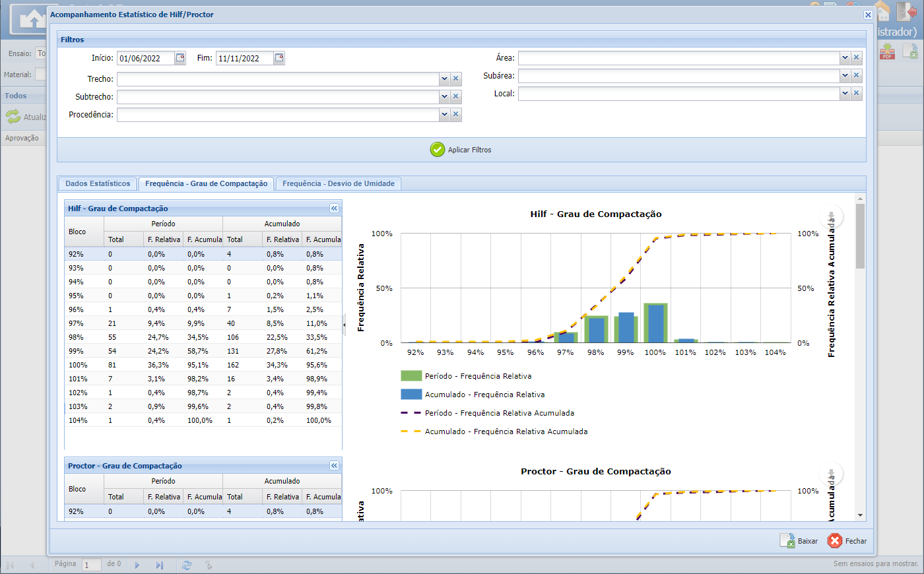924x574 pixels.
Task: Click the pointer cursor icon in bottom pager
Action: tap(209, 565)
